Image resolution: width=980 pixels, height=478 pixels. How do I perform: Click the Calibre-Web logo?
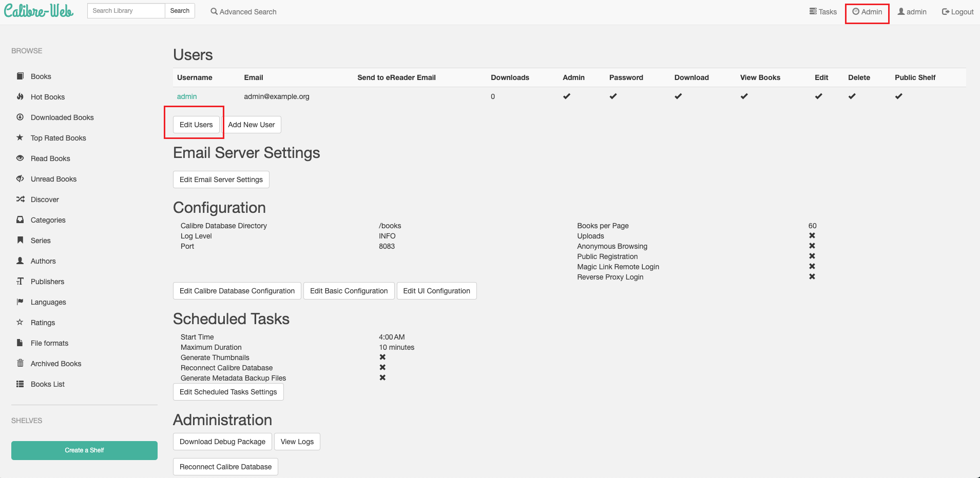[39, 11]
